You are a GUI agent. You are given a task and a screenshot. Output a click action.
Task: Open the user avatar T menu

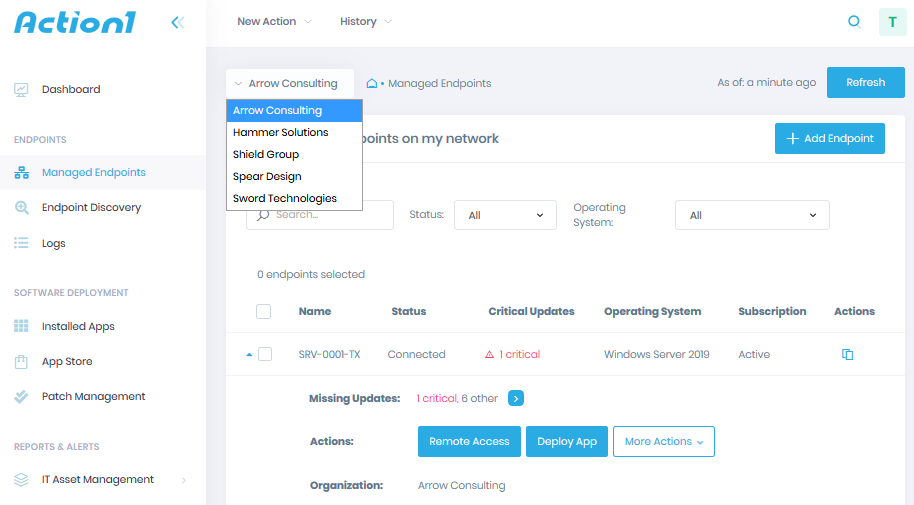click(892, 22)
